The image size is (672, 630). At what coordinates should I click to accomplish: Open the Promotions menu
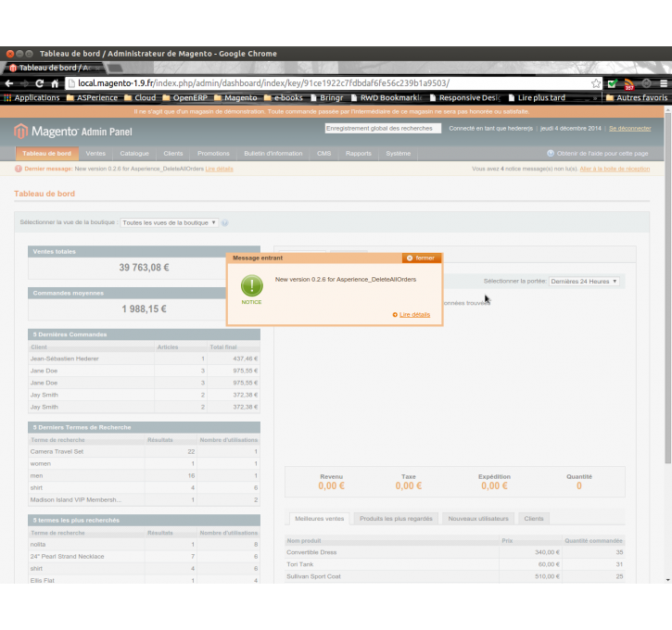point(213,153)
